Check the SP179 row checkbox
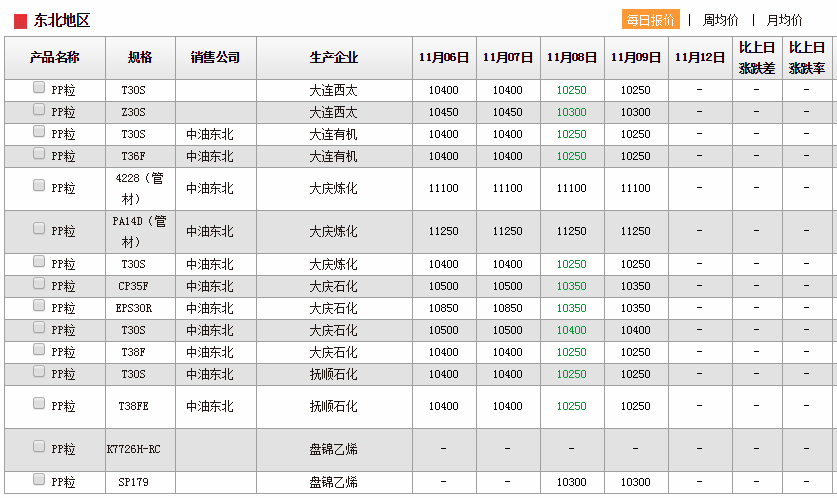The width and height of the screenshot is (837, 498). pyautogui.click(x=39, y=479)
